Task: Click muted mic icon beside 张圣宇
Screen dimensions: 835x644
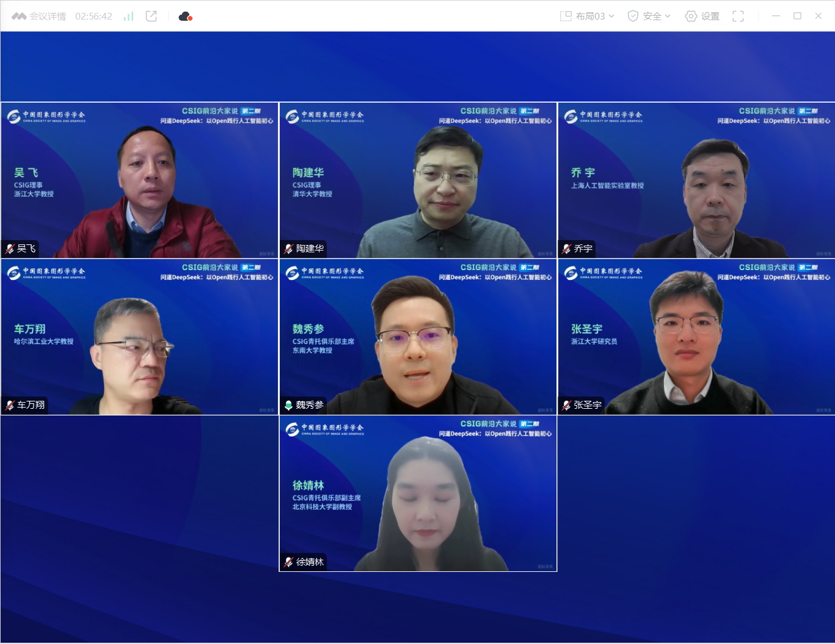Action: click(x=567, y=405)
